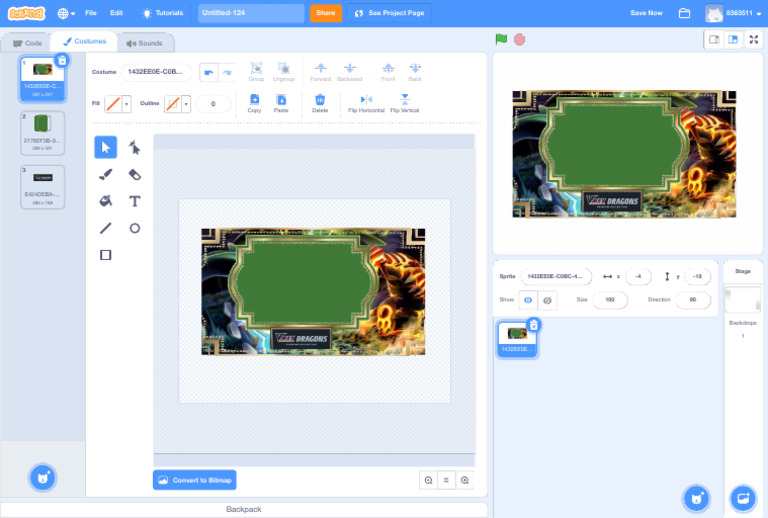
Task: Click the orange Share button
Action: pos(326,13)
